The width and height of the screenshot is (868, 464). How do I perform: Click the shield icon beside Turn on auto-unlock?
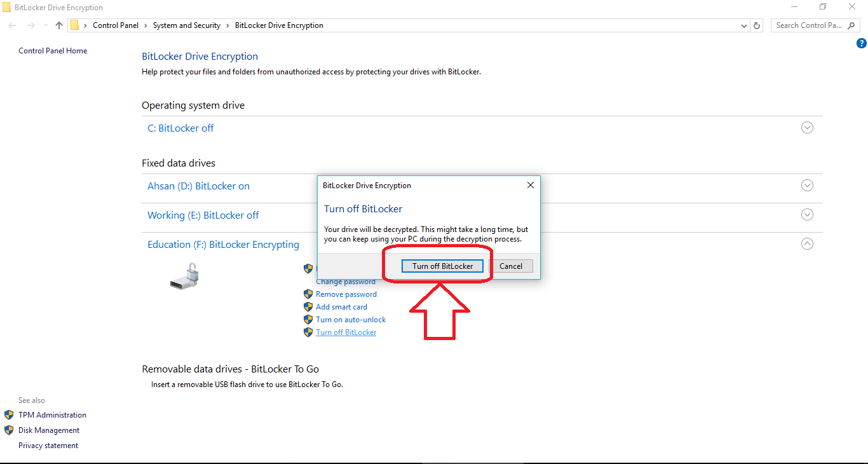click(308, 320)
